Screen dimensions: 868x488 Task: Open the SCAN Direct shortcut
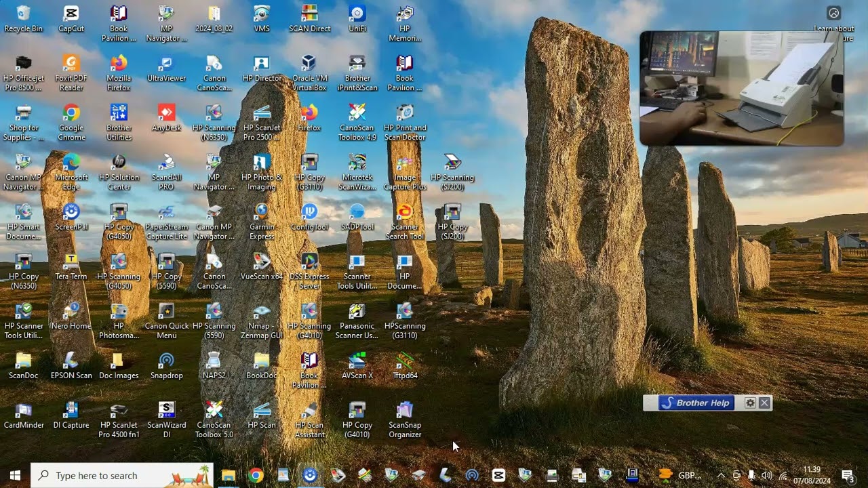(310, 19)
